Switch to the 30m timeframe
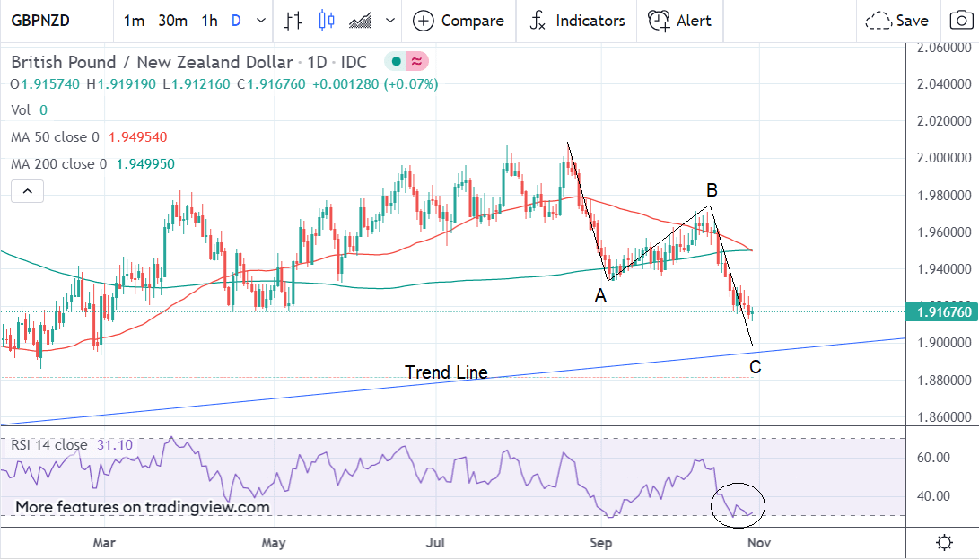Image resolution: width=979 pixels, height=560 pixels. pos(172,21)
